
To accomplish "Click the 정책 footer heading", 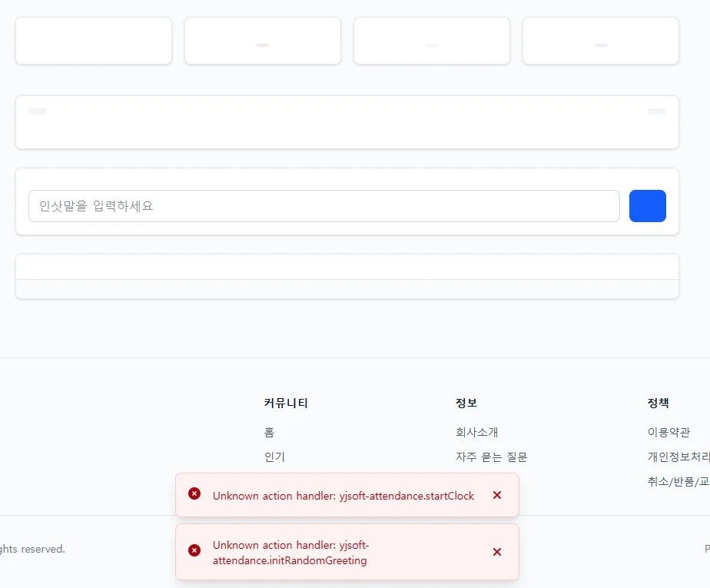I will click(x=659, y=403).
